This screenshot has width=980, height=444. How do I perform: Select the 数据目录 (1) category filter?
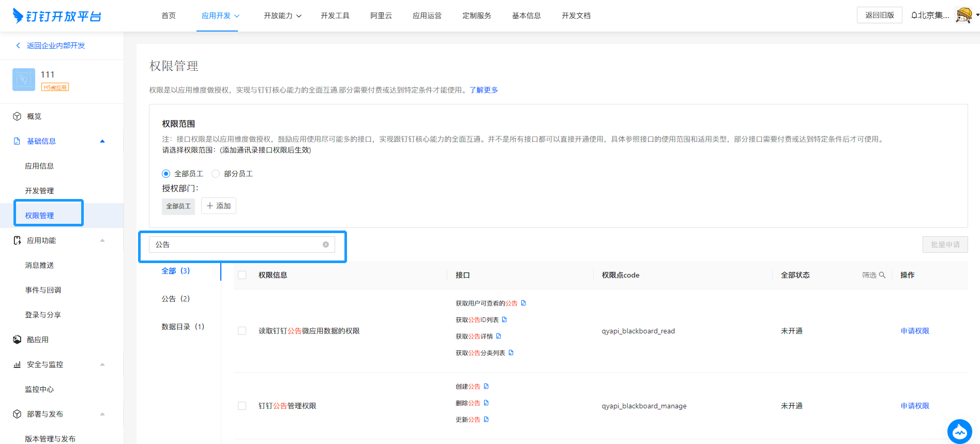coord(183,327)
